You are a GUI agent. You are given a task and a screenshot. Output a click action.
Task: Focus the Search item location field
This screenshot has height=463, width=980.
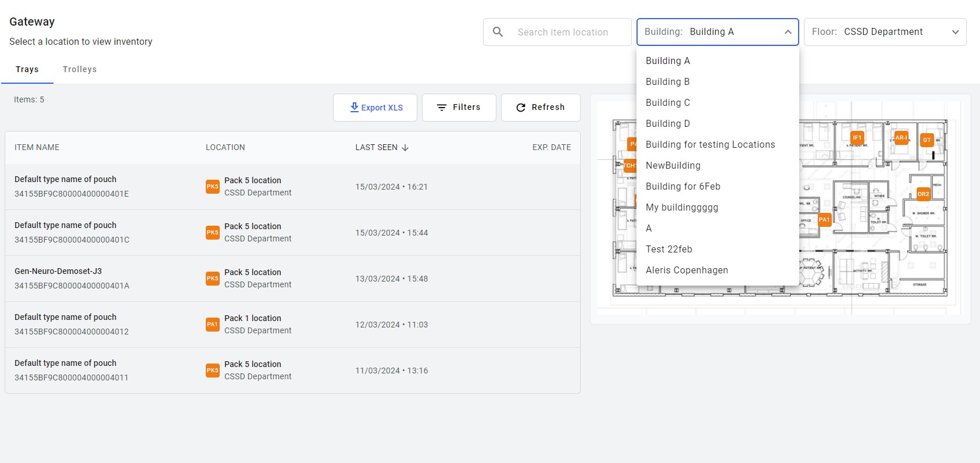pyautogui.click(x=563, y=32)
